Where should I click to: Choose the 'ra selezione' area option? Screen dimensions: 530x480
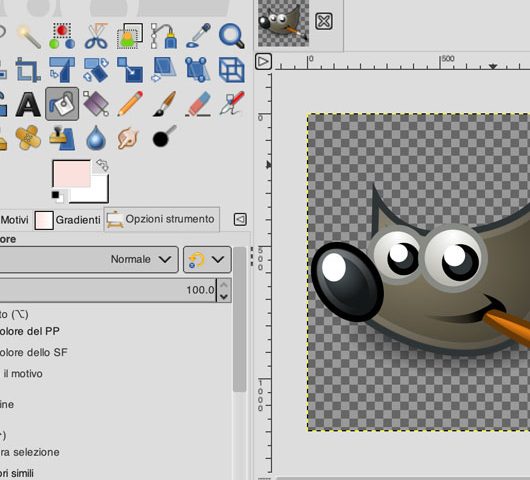pos(30,452)
